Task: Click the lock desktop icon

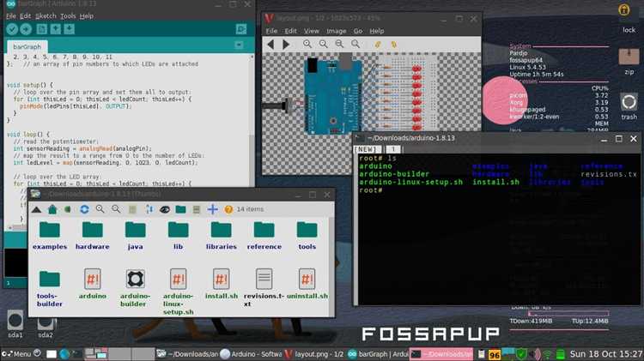Action: [628, 18]
